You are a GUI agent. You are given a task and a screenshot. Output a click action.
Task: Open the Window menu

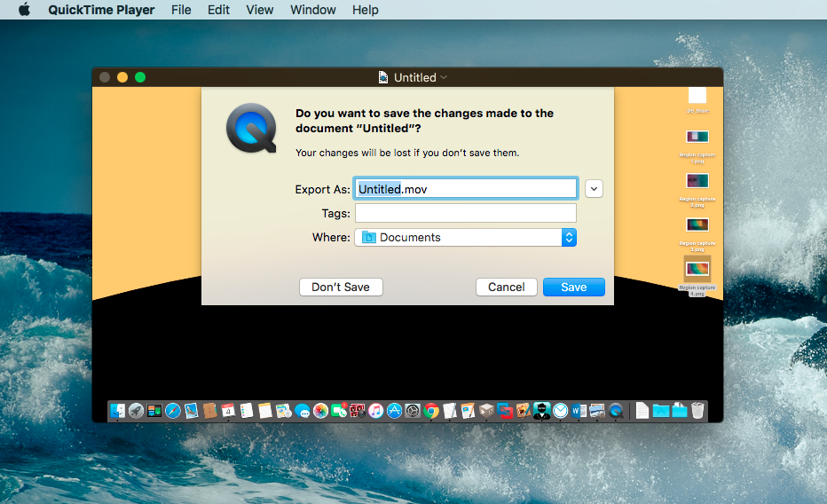312,10
